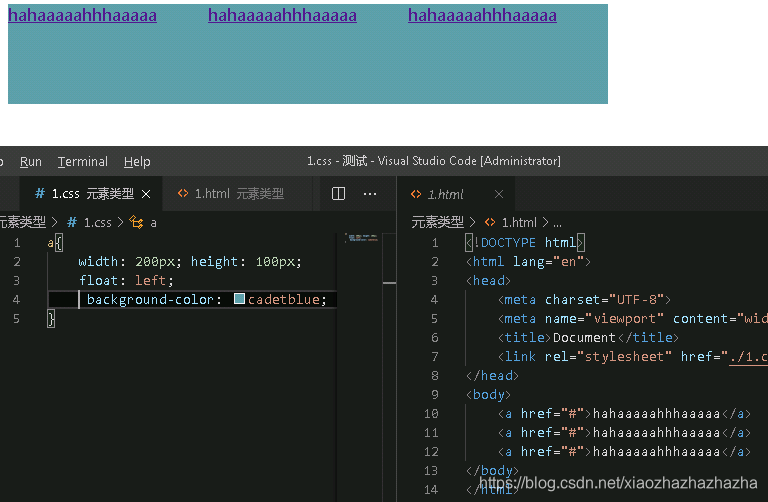Image resolution: width=768 pixels, height=502 pixels.
Task: Expand the chevron after 1.html in the right breadcrumb
Action: (545, 222)
